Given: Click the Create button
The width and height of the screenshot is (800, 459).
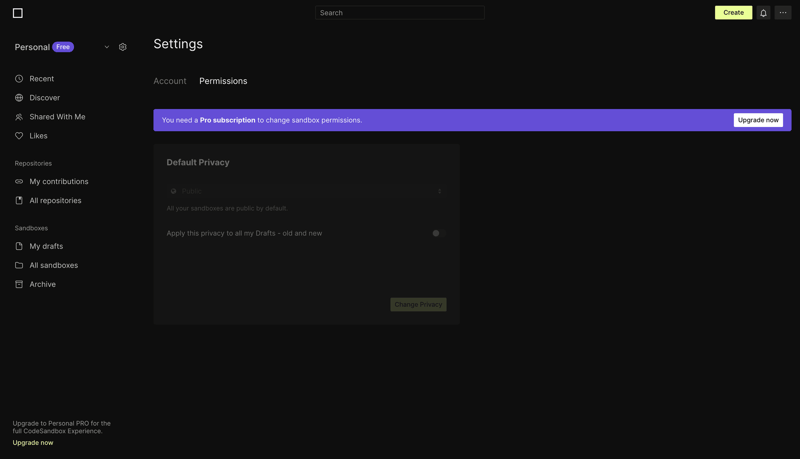Looking at the screenshot, I should click(733, 13).
